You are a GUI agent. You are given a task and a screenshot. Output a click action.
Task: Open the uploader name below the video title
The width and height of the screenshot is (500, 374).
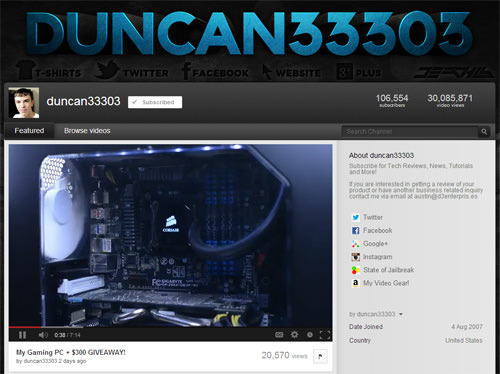(40, 361)
